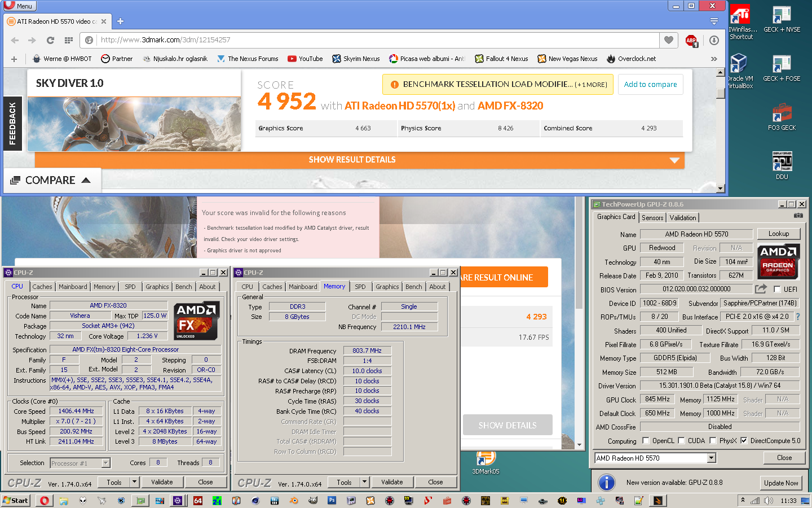Open the Mainboard tab in the left CPU-Z
The height and width of the screenshot is (508, 812).
73,287
